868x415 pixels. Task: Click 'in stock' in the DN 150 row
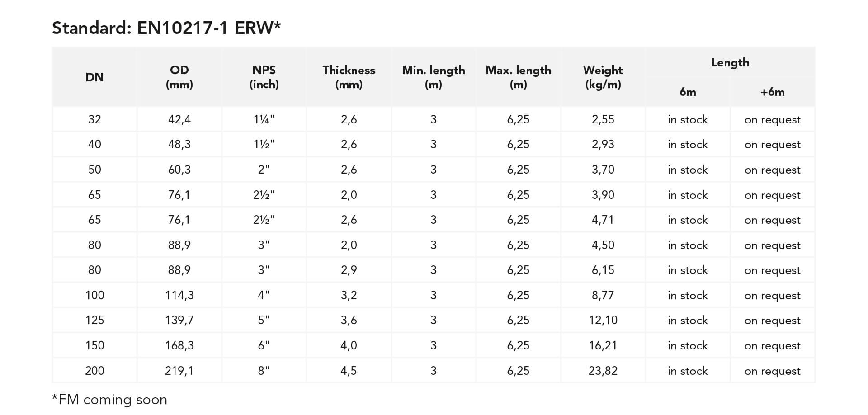[x=687, y=345]
